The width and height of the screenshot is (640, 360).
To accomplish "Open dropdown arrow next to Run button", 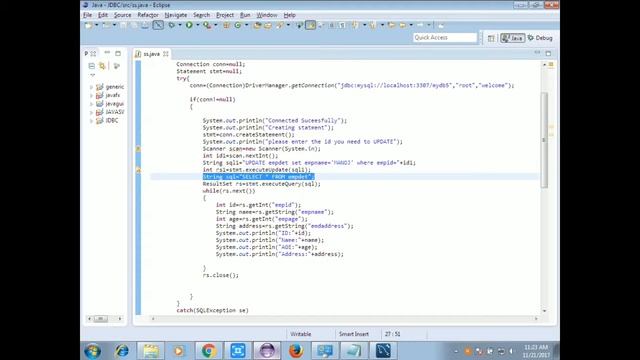I will (198, 25).
